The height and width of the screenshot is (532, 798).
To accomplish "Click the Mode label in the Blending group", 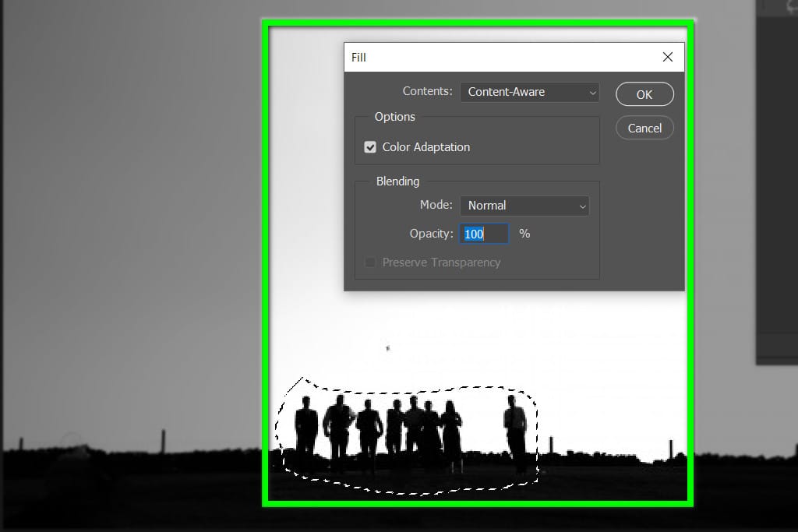I will tap(436, 205).
